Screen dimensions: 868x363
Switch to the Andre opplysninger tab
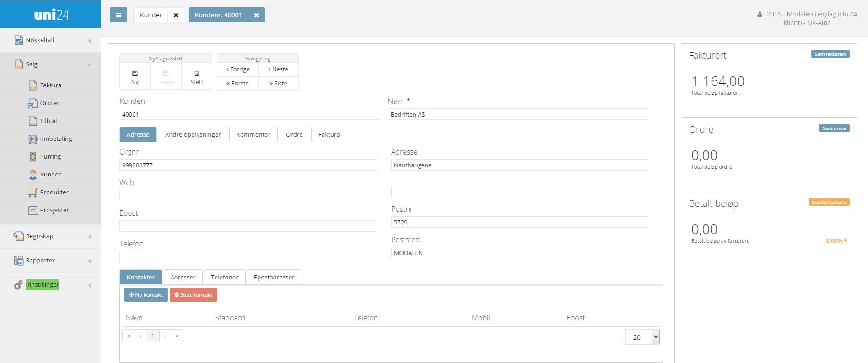coord(193,134)
